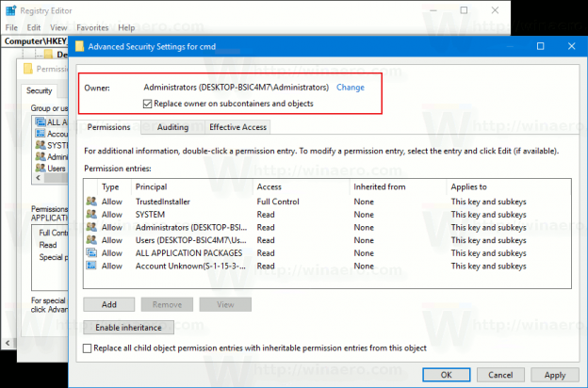Click the Change owner link
The width and height of the screenshot is (588, 388).
[351, 88]
